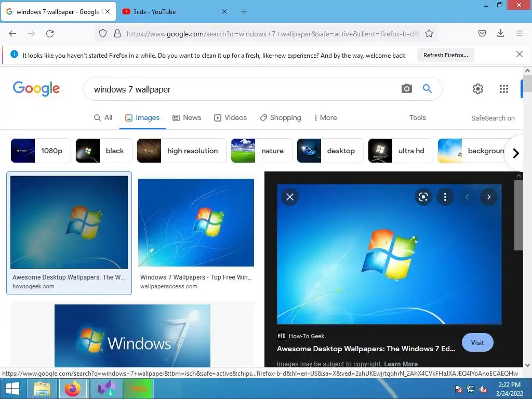This screenshot has height=399, width=532.
Task: Open the More search categories dropdown
Action: coord(325,118)
